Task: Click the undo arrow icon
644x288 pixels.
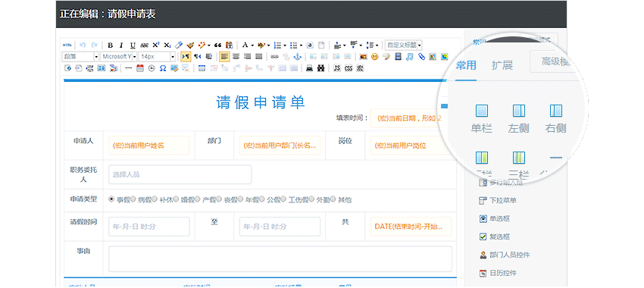Action: [83, 45]
